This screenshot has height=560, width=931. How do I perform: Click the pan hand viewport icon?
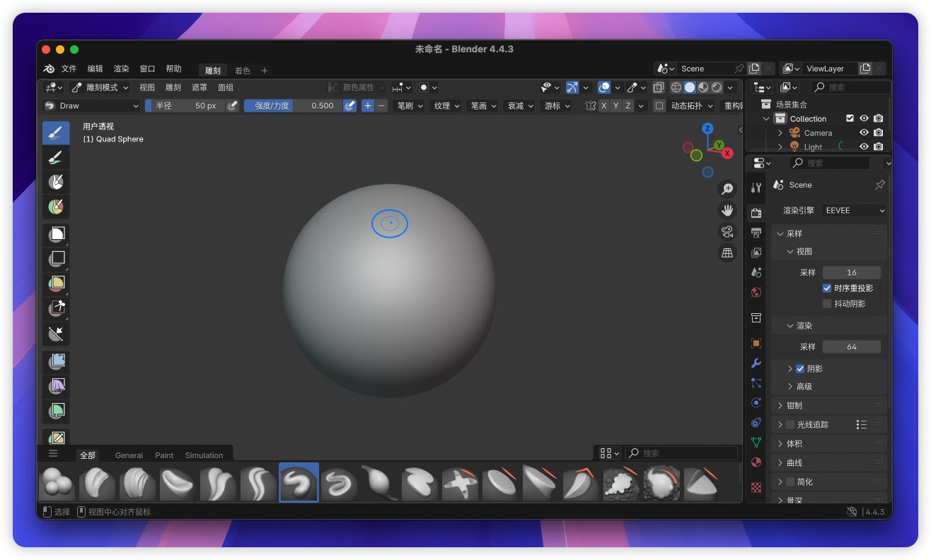click(727, 210)
